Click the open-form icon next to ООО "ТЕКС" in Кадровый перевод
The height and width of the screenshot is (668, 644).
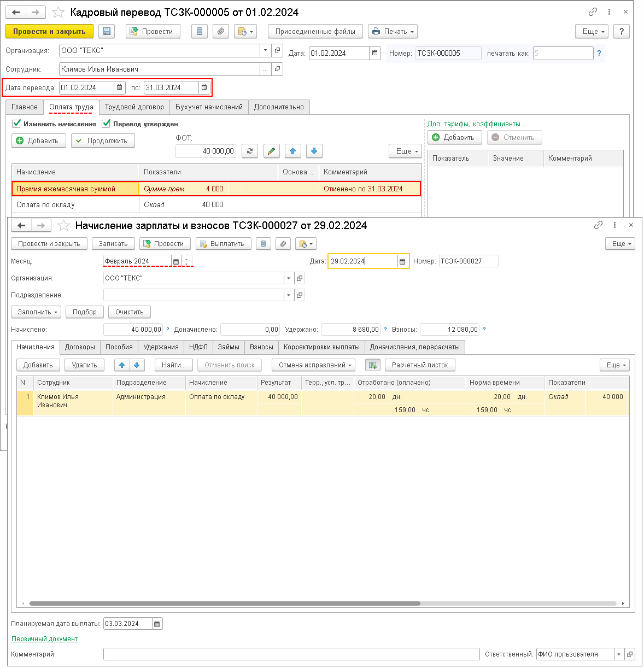coord(277,50)
